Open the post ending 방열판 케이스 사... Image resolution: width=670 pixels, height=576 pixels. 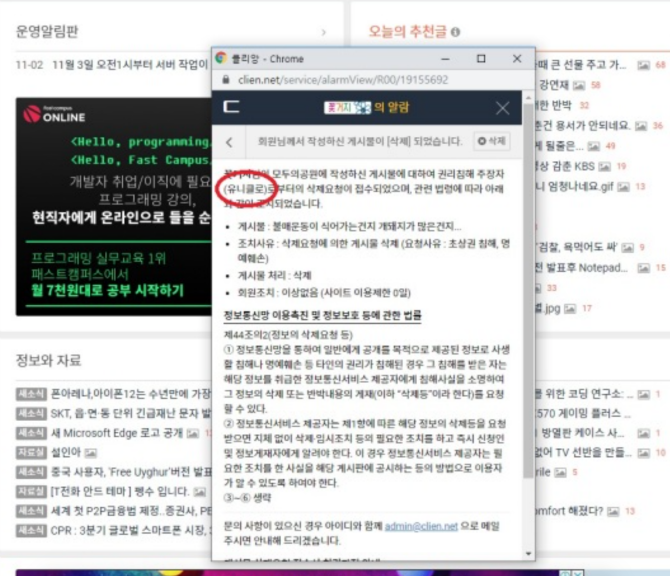(x=580, y=433)
